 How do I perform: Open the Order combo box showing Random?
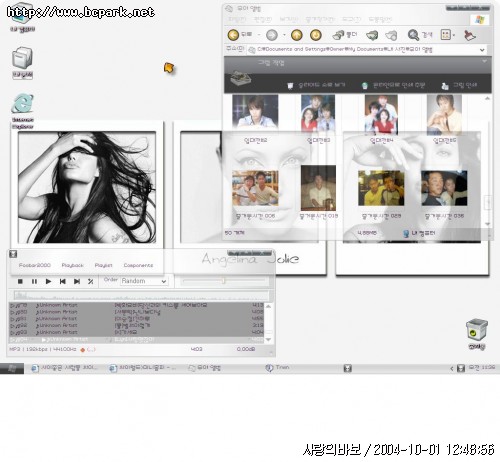[144, 281]
